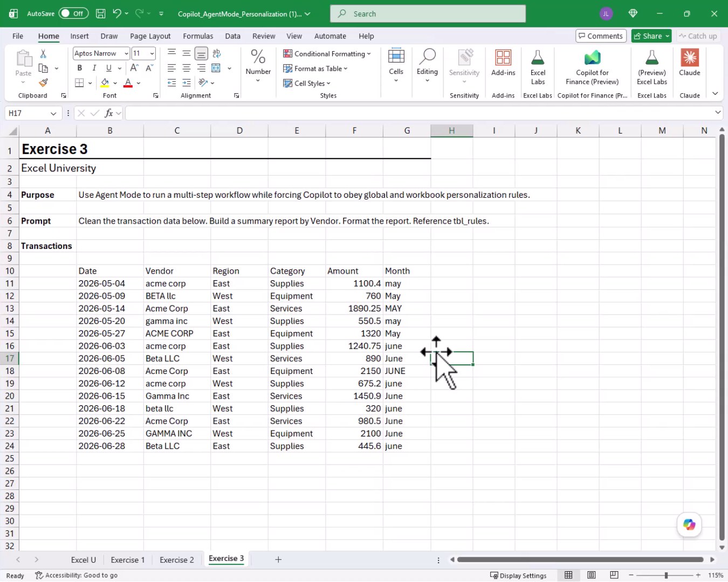Collapse the ribbon with chevron
The height and width of the screenshot is (582, 728).
715,93
